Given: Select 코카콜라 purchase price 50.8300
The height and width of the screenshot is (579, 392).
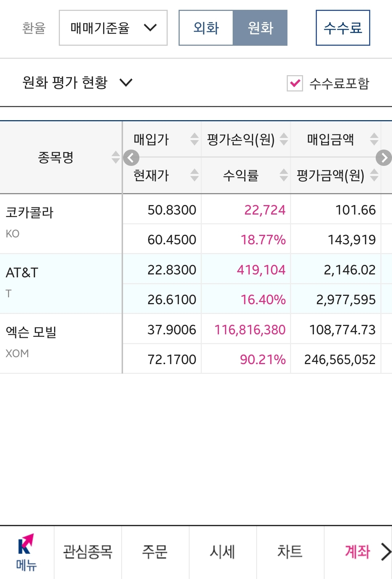Looking at the screenshot, I should 172,210.
